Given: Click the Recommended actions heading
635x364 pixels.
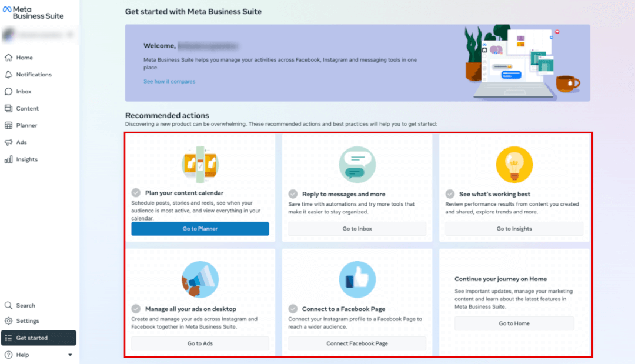Looking at the screenshot, I should point(167,115).
